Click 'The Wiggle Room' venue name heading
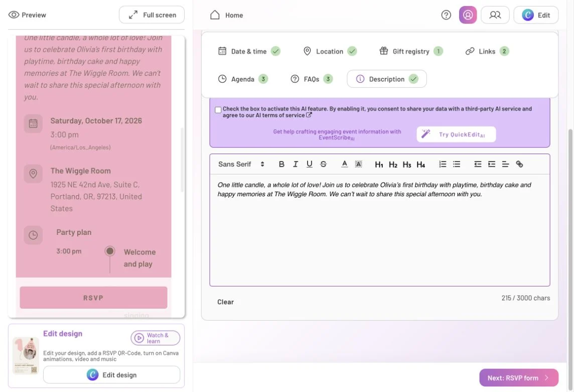Image resolution: width=574 pixels, height=392 pixels. (x=81, y=171)
